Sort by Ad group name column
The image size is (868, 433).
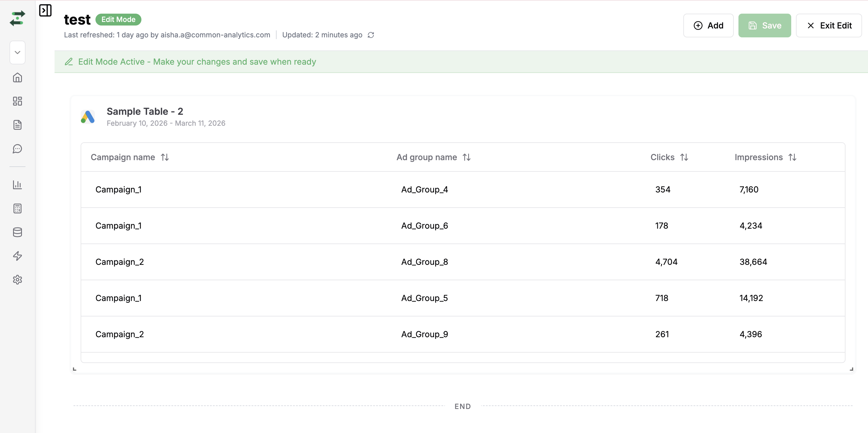tap(467, 157)
